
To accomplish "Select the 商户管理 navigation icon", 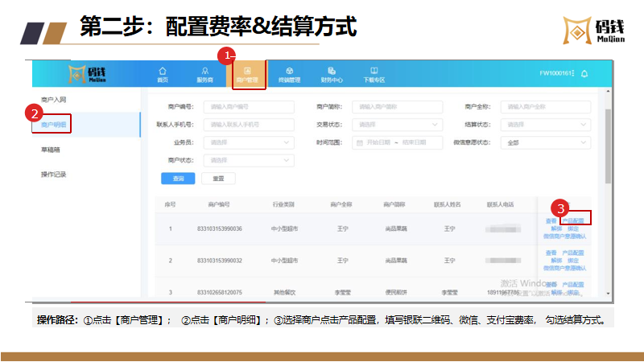I will click(247, 74).
